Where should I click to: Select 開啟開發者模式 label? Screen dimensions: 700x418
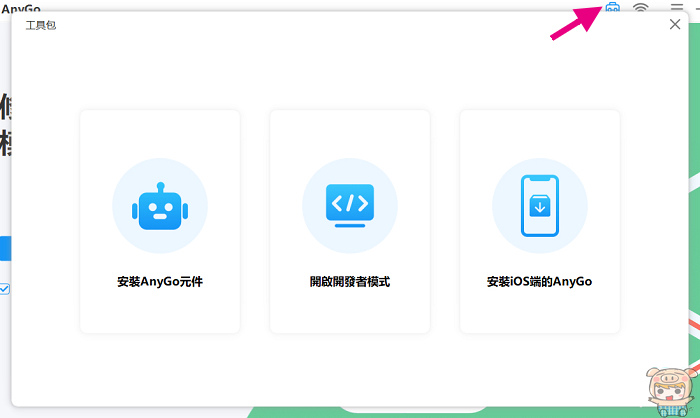pos(350,282)
